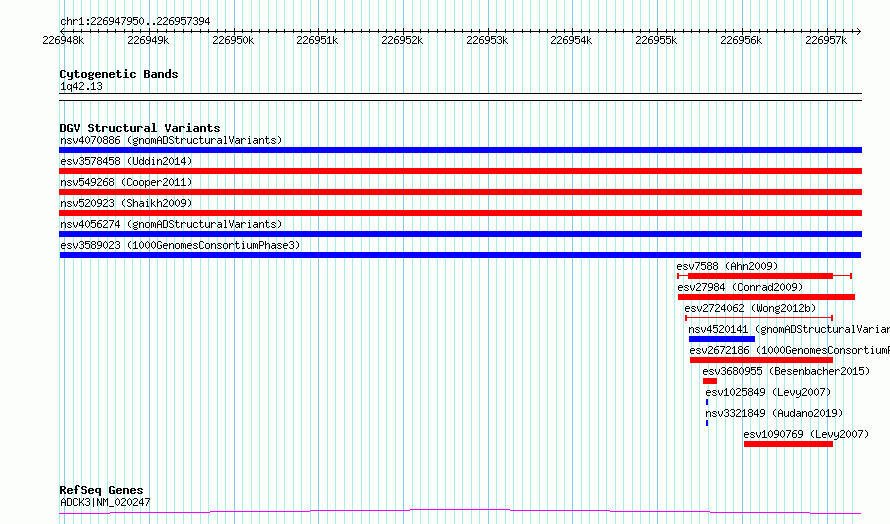Click ruler tick label 226951k
The image size is (890, 524).
317,40
